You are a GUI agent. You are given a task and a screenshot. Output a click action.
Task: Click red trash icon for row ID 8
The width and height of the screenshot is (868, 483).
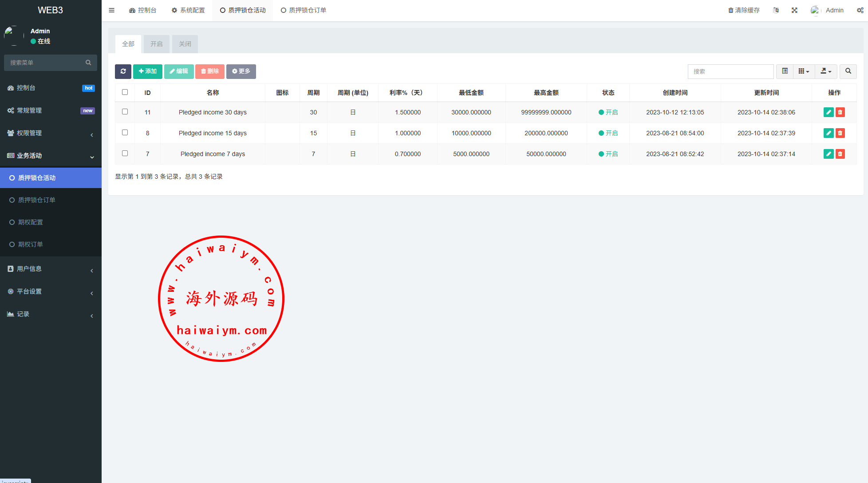[x=840, y=133]
